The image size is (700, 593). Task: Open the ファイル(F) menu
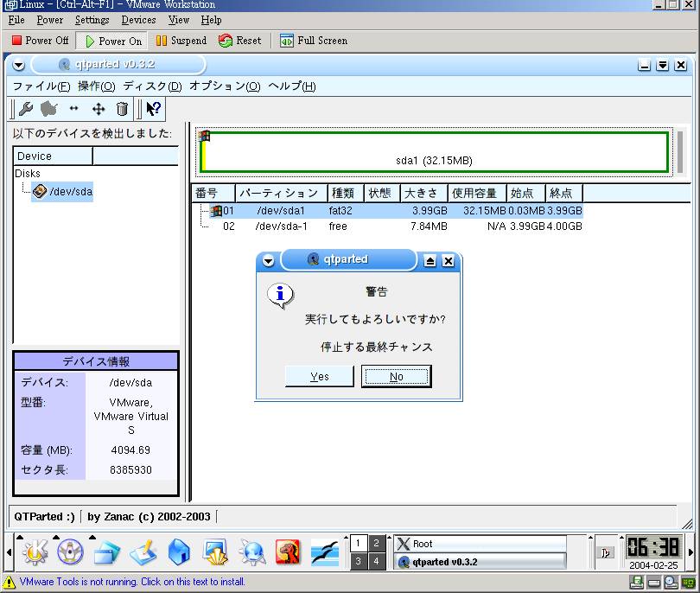(41, 86)
